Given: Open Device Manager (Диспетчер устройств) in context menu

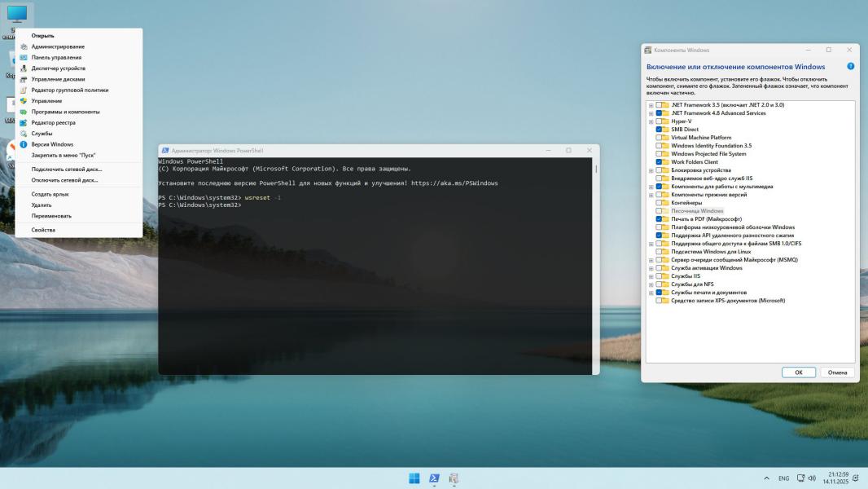Looking at the screenshot, I should 58,68.
